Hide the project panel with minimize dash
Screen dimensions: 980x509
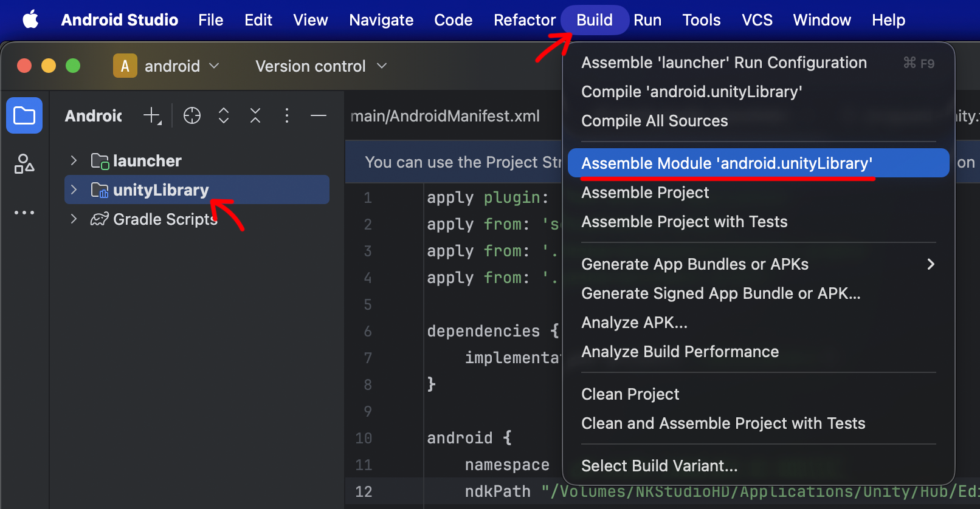(x=319, y=115)
